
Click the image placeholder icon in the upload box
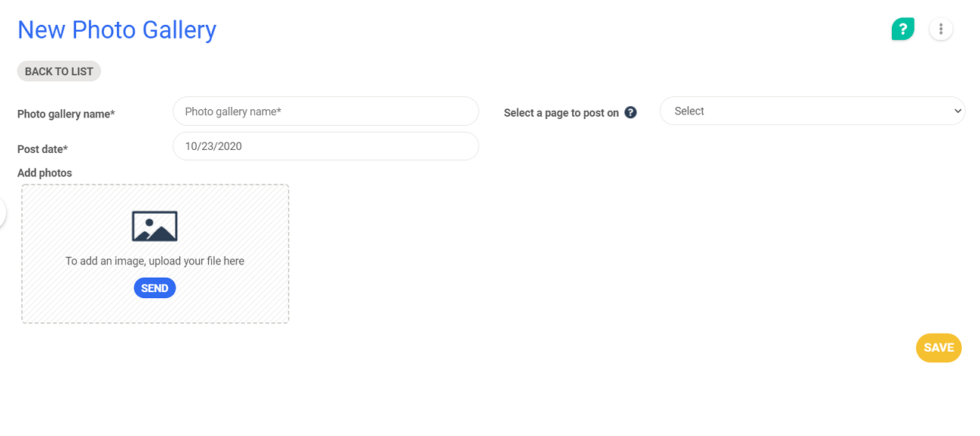pyautogui.click(x=155, y=224)
